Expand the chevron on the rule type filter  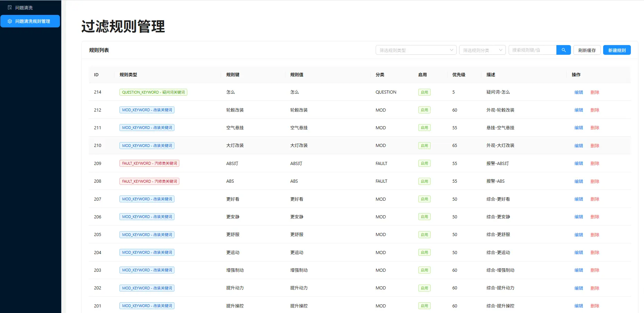[x=451, y=50]
